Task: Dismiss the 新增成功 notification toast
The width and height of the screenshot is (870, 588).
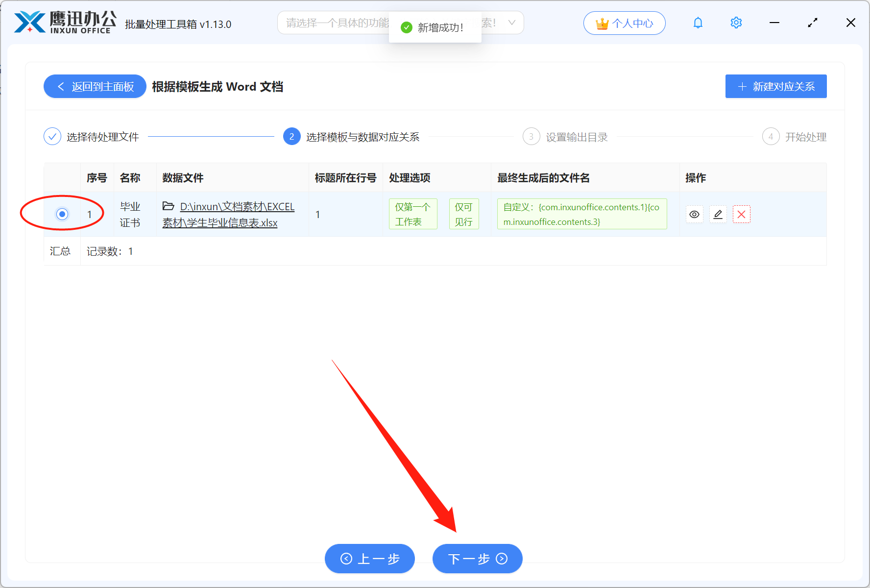Action: click(x=435, y=27)
